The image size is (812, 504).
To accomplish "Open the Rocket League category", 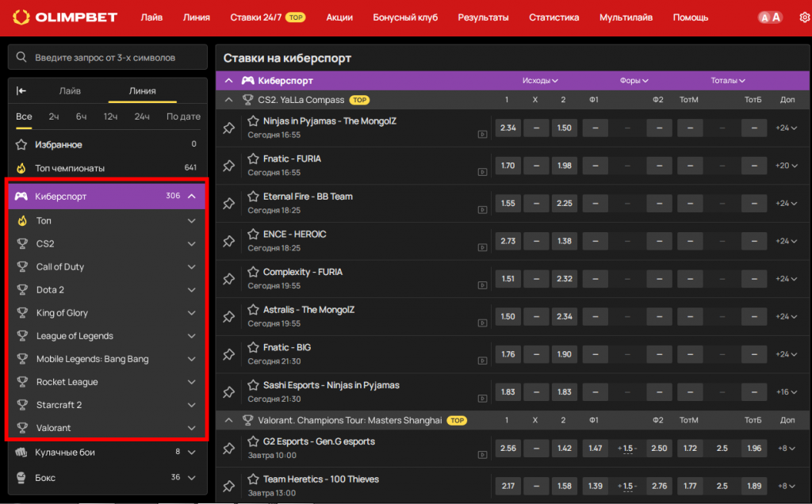I will coord(107,382).
